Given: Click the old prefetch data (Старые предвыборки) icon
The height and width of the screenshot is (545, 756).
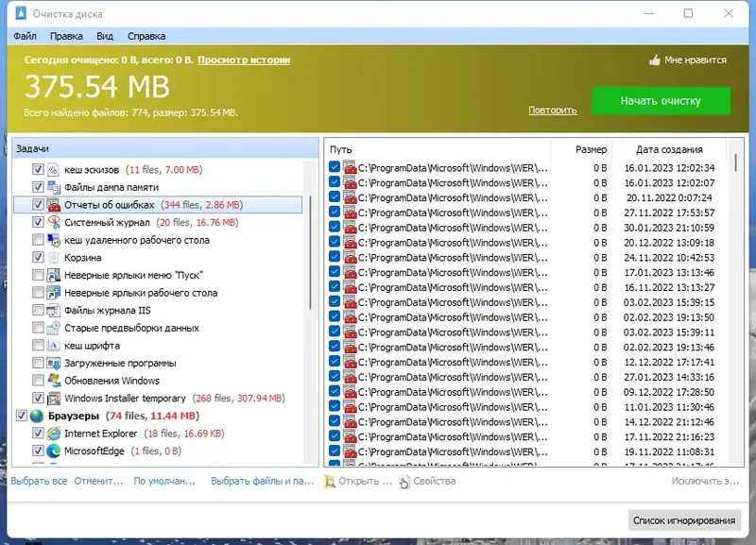Looking at the screenshot, I should pyautogui.click(x=54, y=328).
